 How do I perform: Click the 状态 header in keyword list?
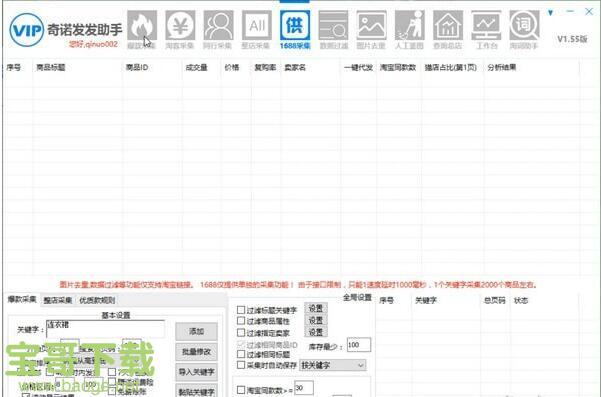(521, 300)
